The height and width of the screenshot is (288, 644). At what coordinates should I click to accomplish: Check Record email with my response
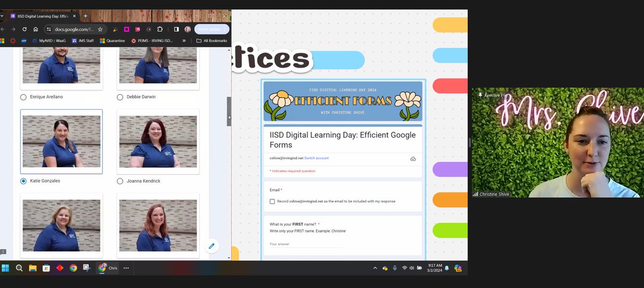pyautogui.click(x=273, y=201)
